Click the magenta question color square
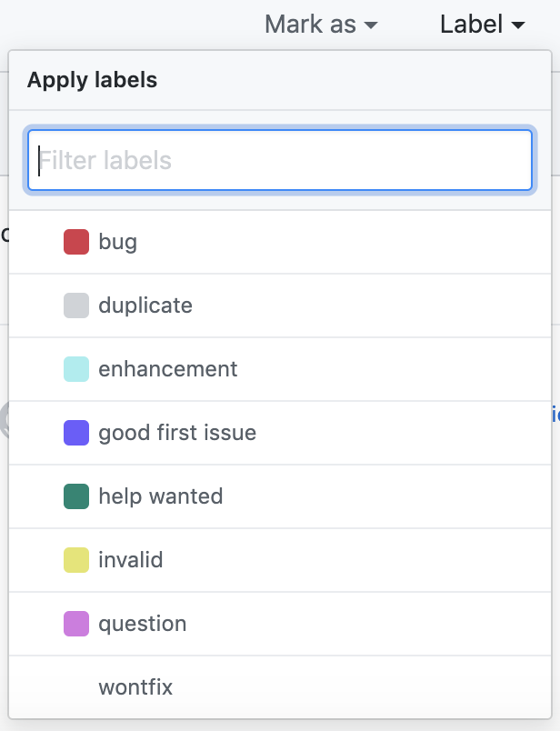Screen dimensions: 560x731 tap(77, 624)
